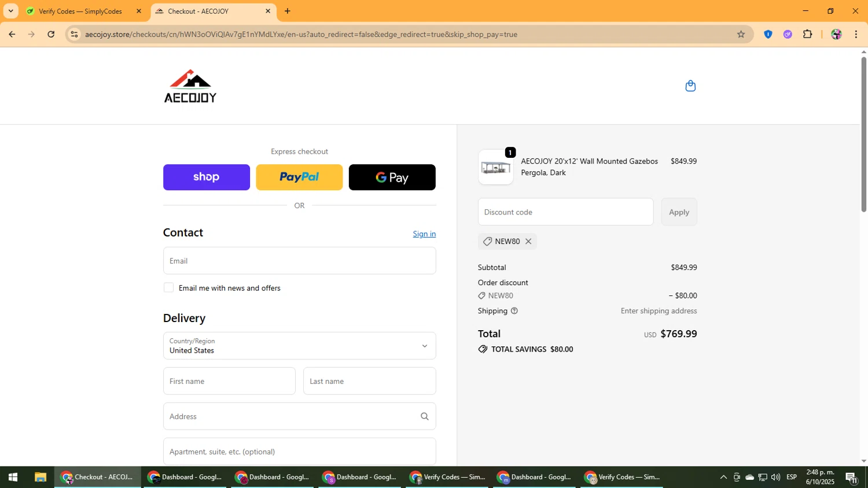Click the shipping help question icon
The width and height of the screenshot is (868, 488).
point(514,311)
